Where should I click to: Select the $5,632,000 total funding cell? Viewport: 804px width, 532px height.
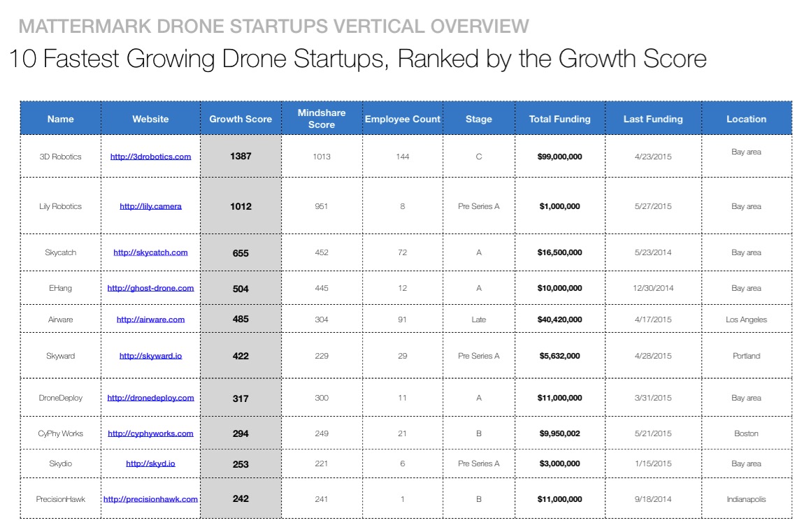click(x=560, y=356)
